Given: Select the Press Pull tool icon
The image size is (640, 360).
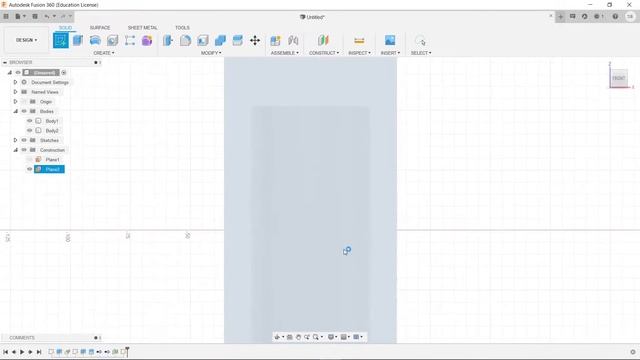Looking at the screenshot, I should click(168, 40).
